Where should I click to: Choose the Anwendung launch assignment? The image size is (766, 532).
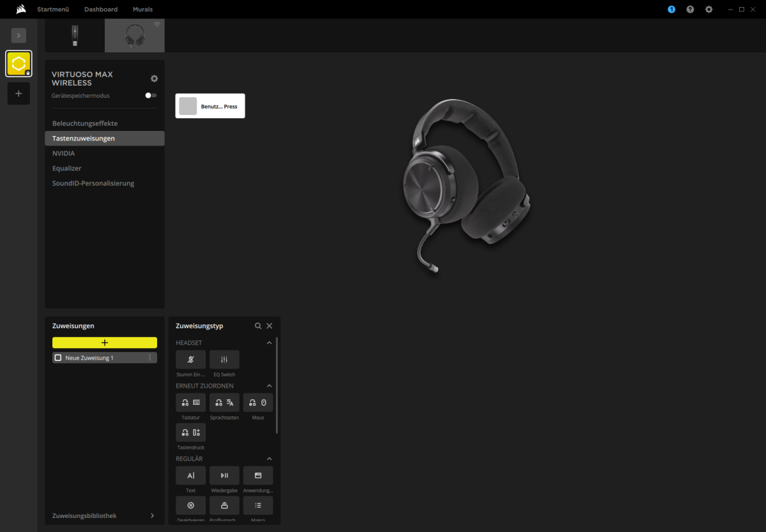(258, 475)
